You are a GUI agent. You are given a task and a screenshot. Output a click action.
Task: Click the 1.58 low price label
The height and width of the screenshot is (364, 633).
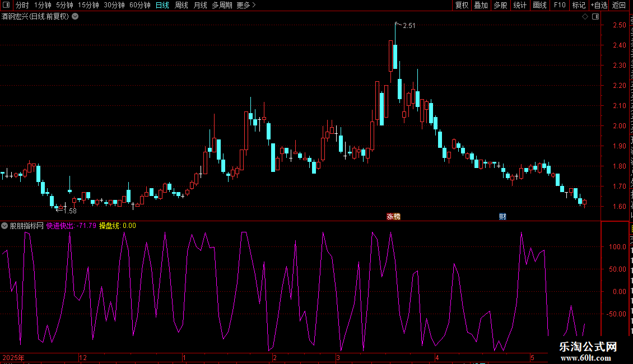point(70,211)
